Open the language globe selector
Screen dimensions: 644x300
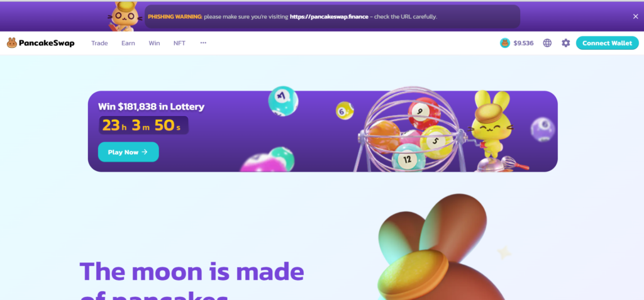click(547, 43)
